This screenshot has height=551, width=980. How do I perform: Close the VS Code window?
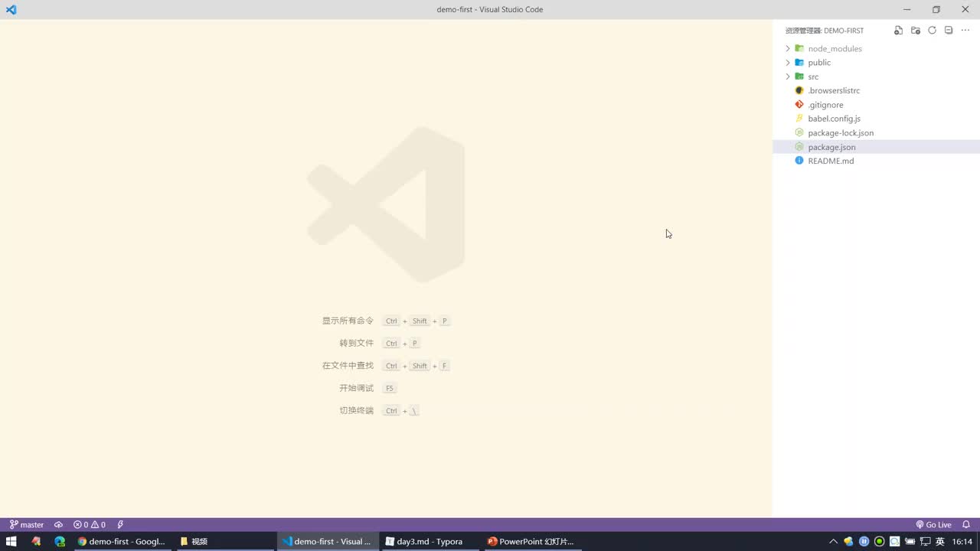click(x=965, y=9)
